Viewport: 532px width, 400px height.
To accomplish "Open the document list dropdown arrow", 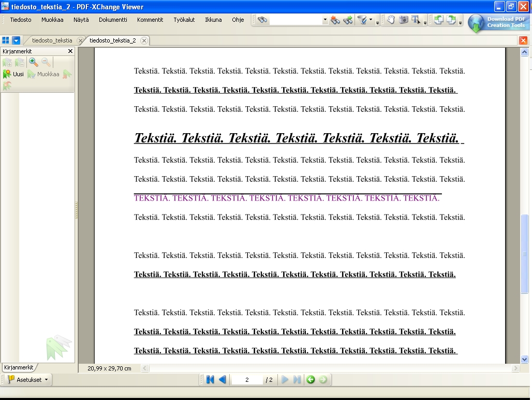I will click(16, 40).
